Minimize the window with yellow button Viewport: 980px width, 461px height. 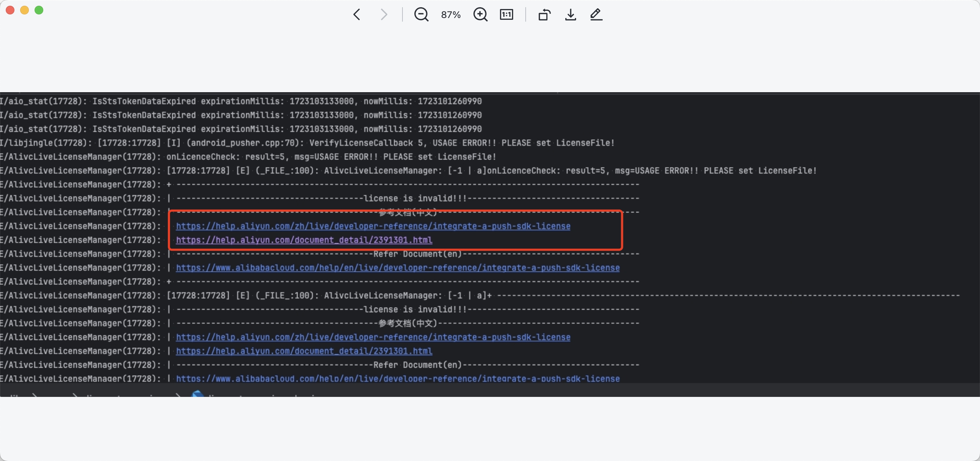point(25,10)
